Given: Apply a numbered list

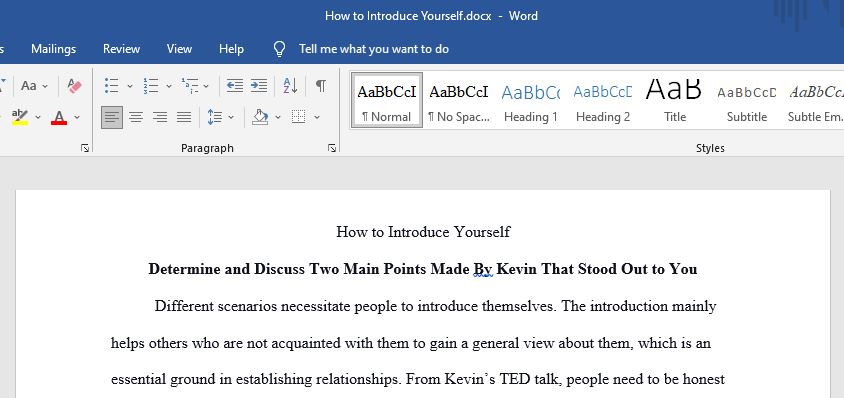Looking at the screenshot, I should coord(151,86).
